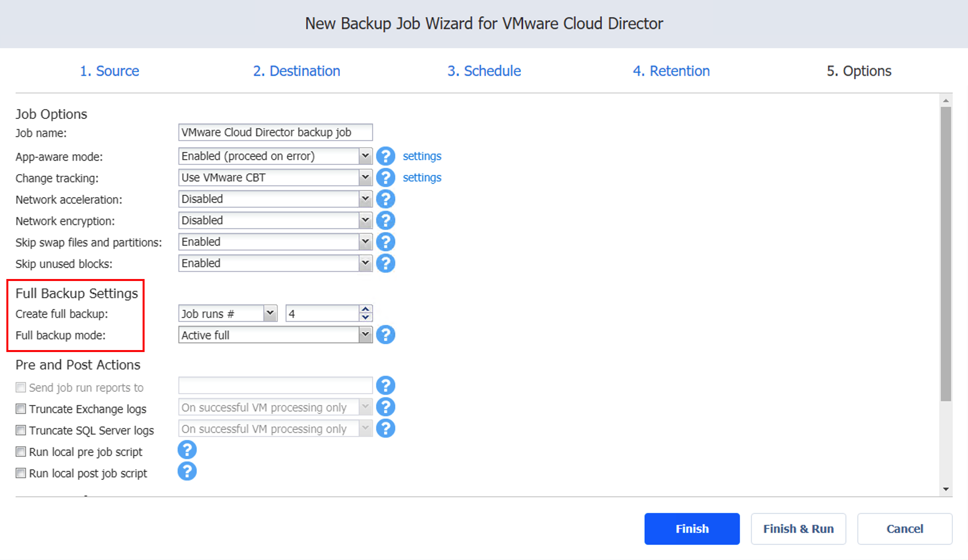The image size is (968, 560).
Task: Open help for App-aware mode
Action: click(x=385, y=156)
